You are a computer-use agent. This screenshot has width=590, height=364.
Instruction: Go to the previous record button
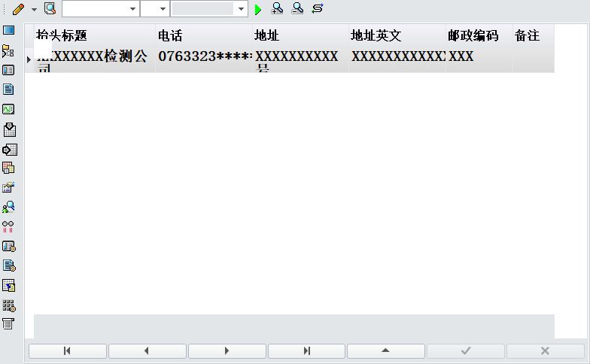(147, 350)
